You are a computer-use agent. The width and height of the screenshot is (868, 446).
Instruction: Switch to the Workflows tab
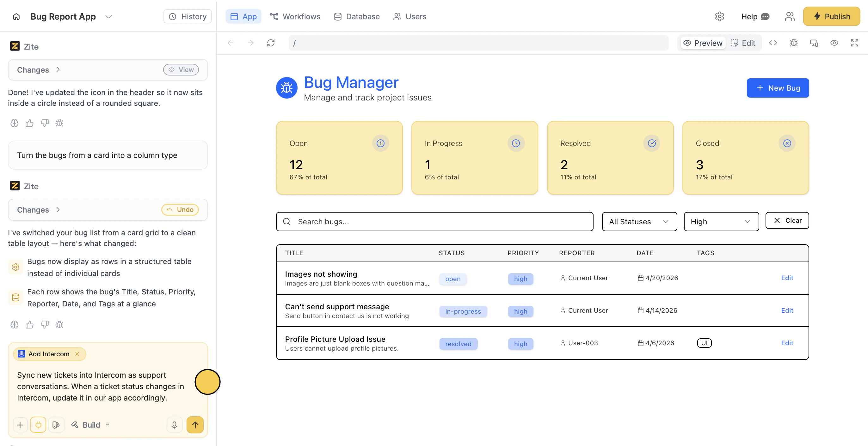tap(295, 16)
